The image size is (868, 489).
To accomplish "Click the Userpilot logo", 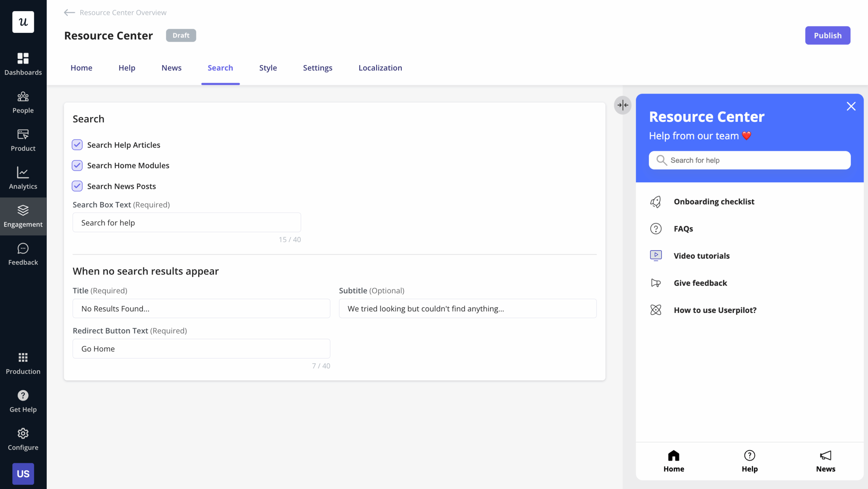I will [23, 22].
